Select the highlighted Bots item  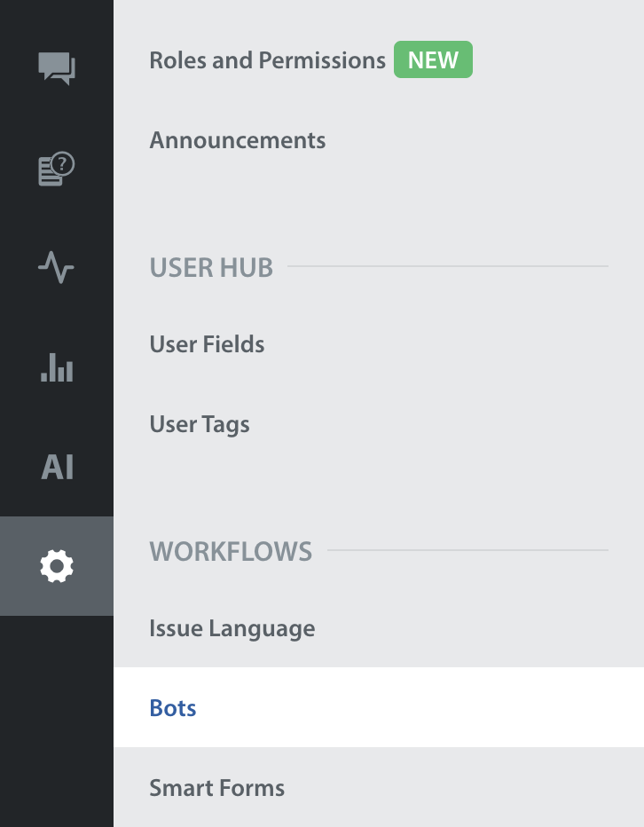[x=173, y=708]
